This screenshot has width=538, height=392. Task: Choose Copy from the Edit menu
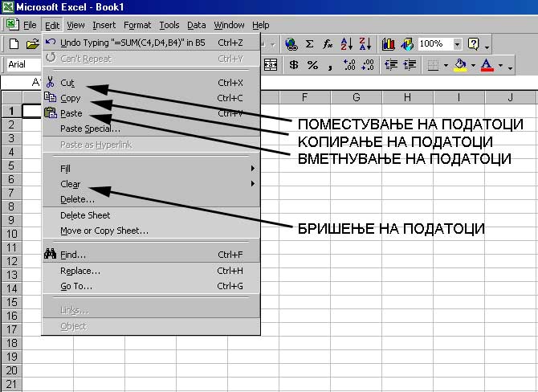pos(151,98)
